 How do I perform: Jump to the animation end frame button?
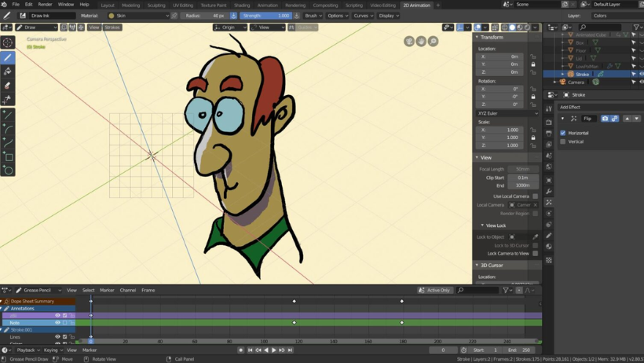pos(290,350)
